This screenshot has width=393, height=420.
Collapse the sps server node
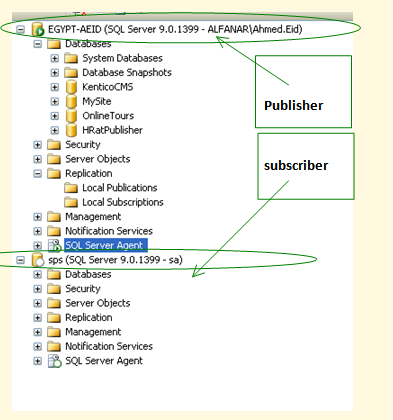tap(21, 260)
